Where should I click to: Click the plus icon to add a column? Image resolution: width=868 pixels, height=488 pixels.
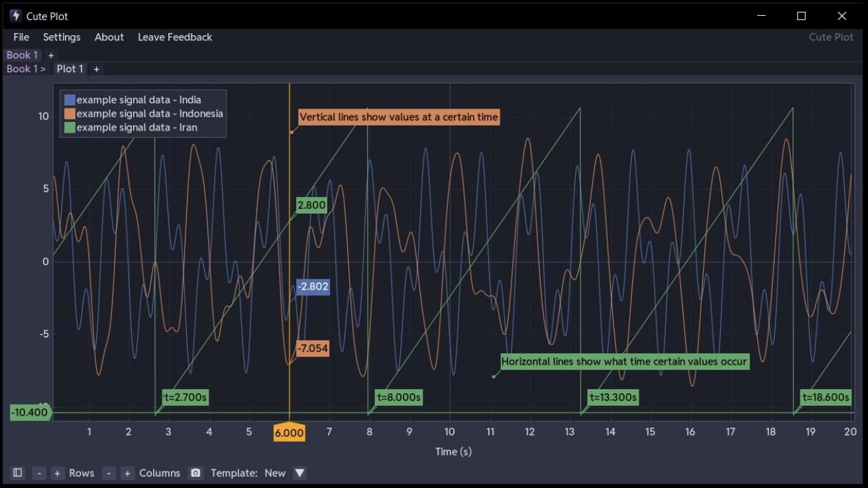pyautogui.click(x=127, y=473)
